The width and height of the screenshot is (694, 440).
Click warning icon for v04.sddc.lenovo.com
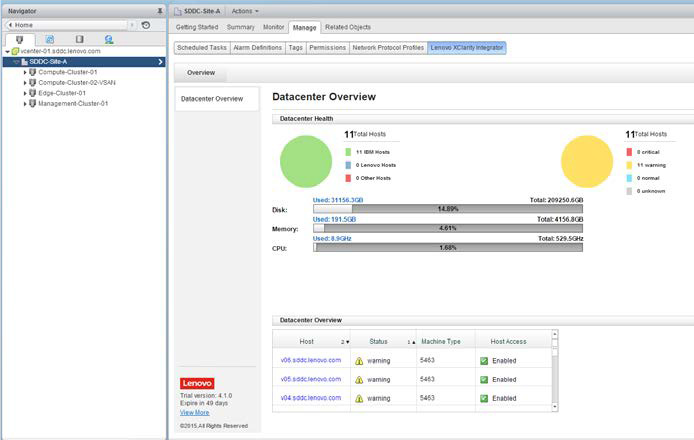(359, 398)
